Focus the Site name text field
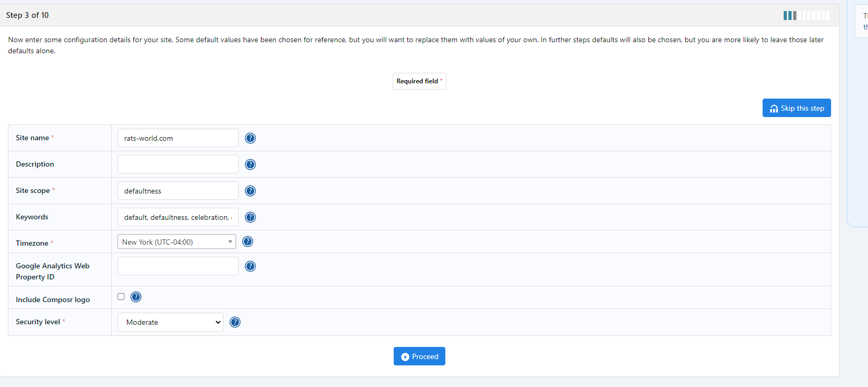 point(178,138)
